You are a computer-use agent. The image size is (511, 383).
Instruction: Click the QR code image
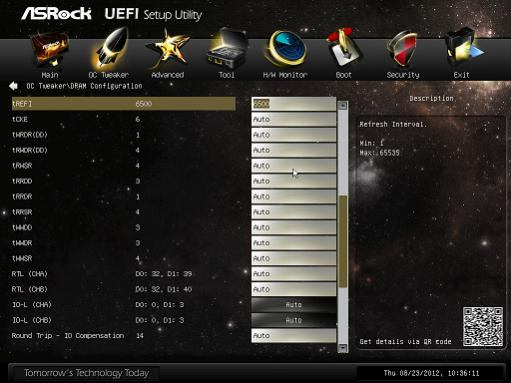click(483, 327)
